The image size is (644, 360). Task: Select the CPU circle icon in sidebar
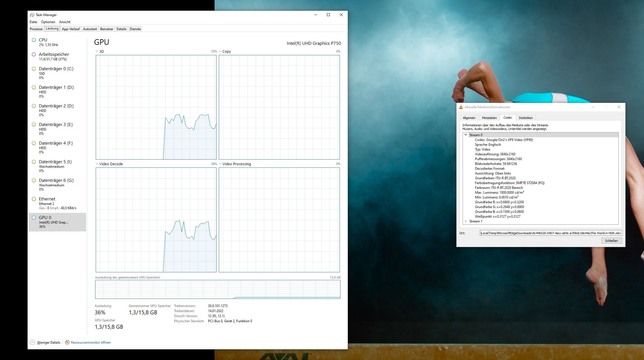34,40
